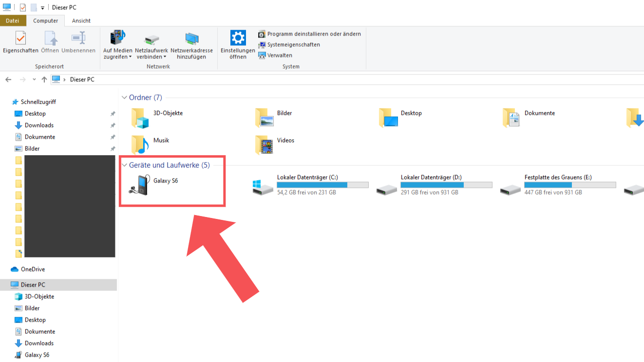
Task: Click Programm deinstallieren oder ändern
Action: tap(309, 34)
